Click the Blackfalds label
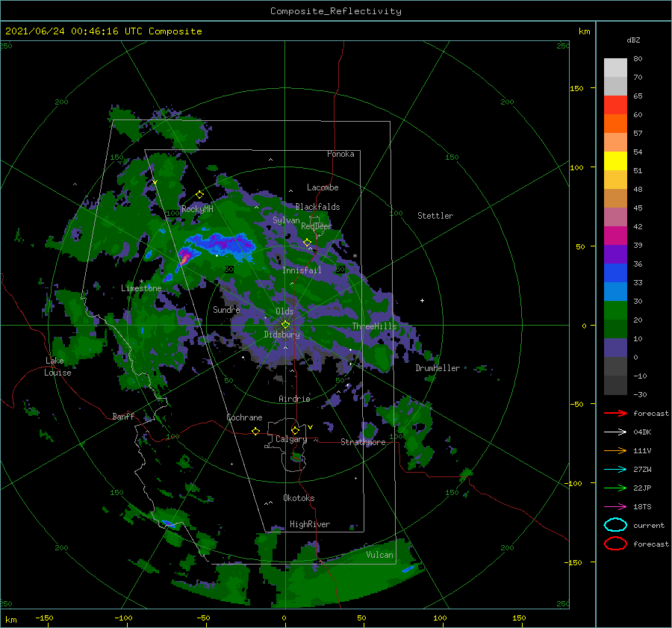This screenshot has height=628, width=672. (x=317, y=207)
